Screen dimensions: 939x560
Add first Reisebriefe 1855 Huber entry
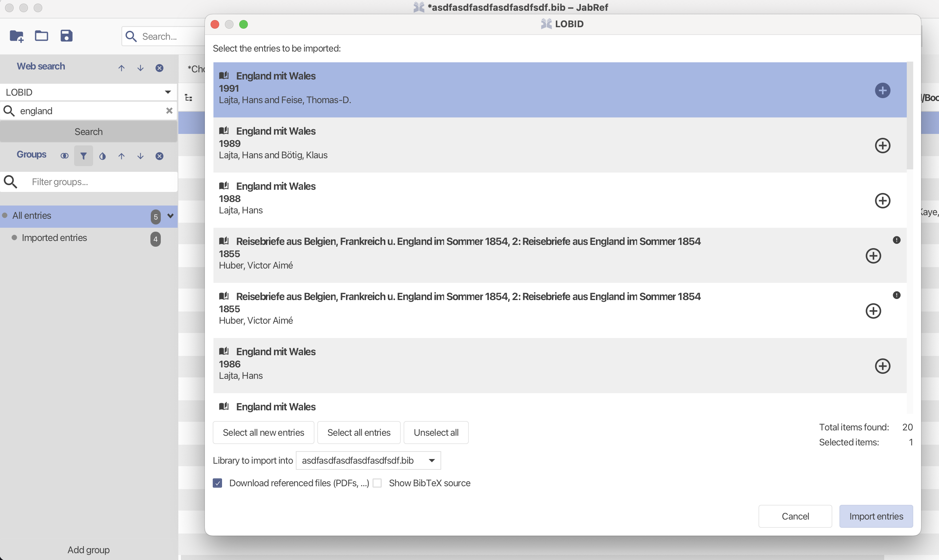click(x=873, y=255)
